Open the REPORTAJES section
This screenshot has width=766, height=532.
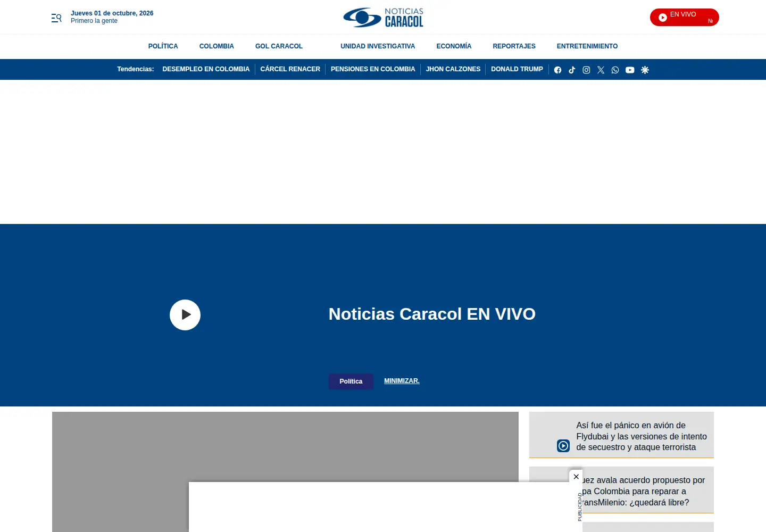click(x=514, y=46)
